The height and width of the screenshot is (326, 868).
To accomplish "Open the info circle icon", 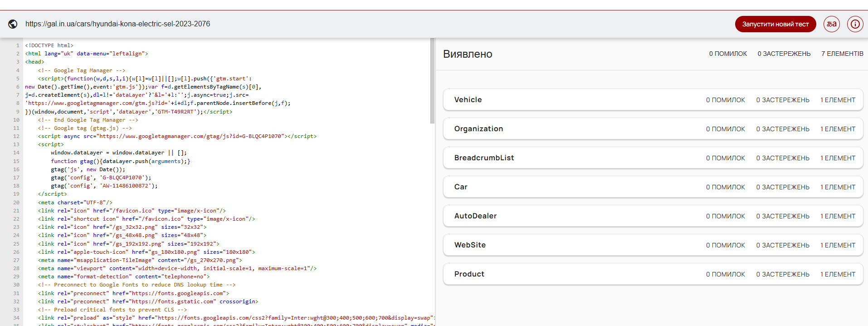I will coord(855,24).
